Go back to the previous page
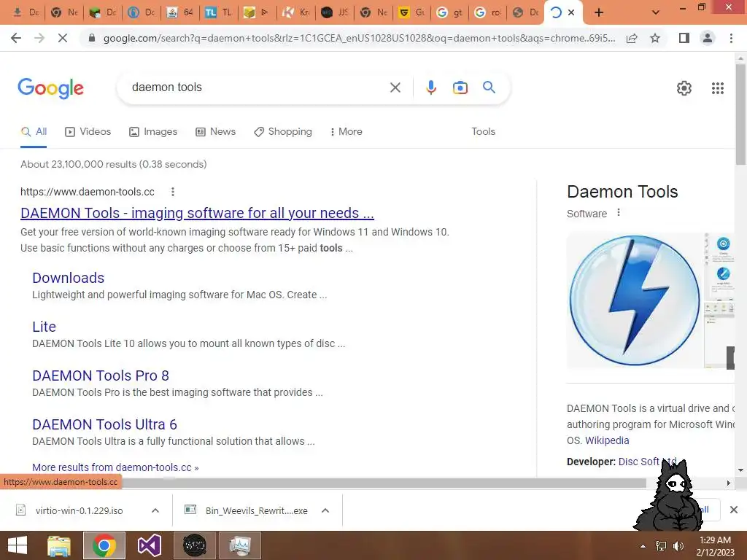747x560 pixels. point(16,38)
